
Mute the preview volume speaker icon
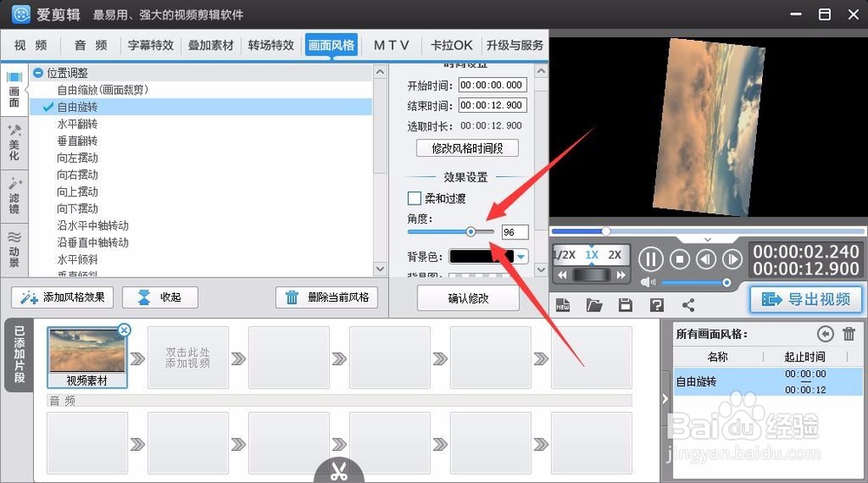tap(648, 283)
